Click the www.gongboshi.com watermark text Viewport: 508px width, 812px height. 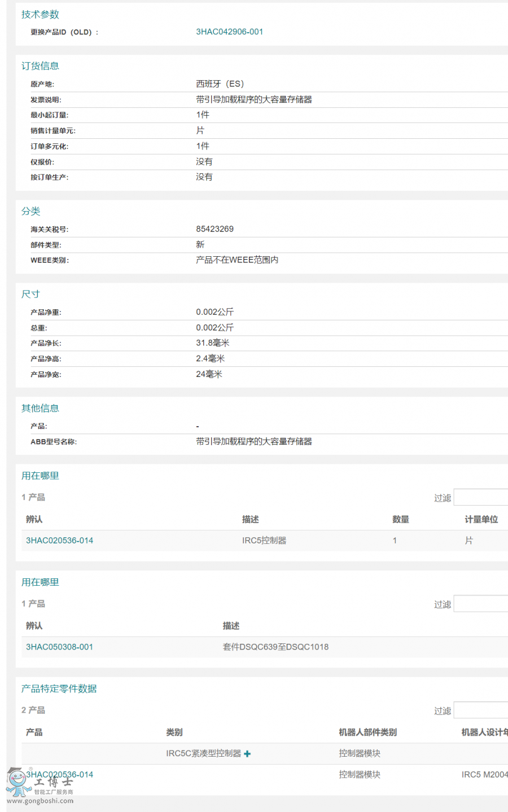tap(40, 801)
